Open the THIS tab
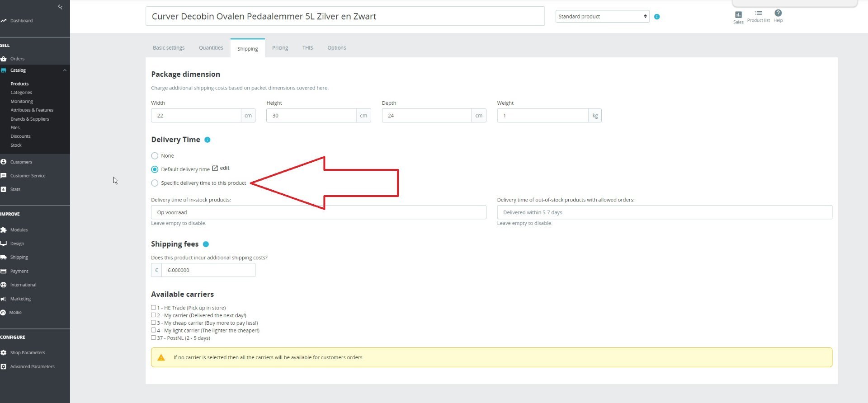The height and width of the screenshot is (403, 868). (x=308, y=48)
